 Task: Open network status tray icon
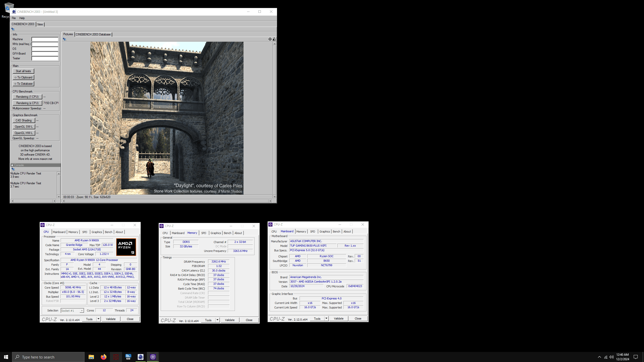[606, 357]
